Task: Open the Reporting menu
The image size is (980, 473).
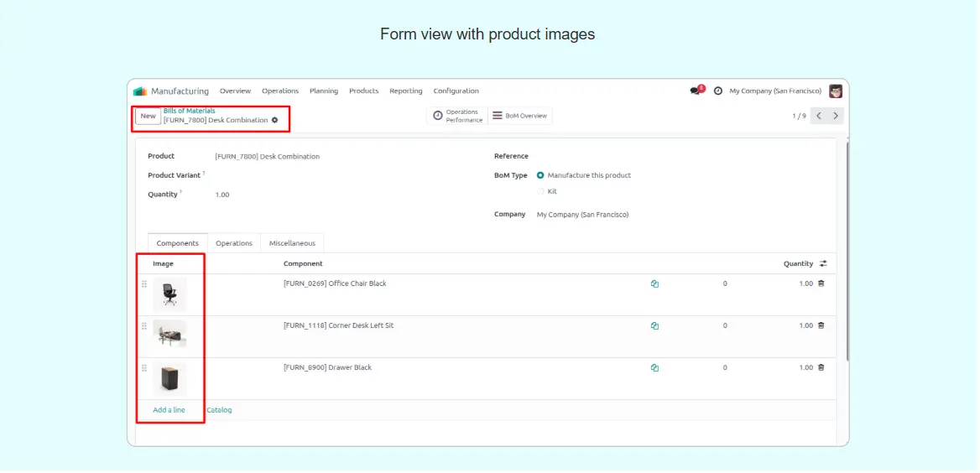Action: pos(405,91)
